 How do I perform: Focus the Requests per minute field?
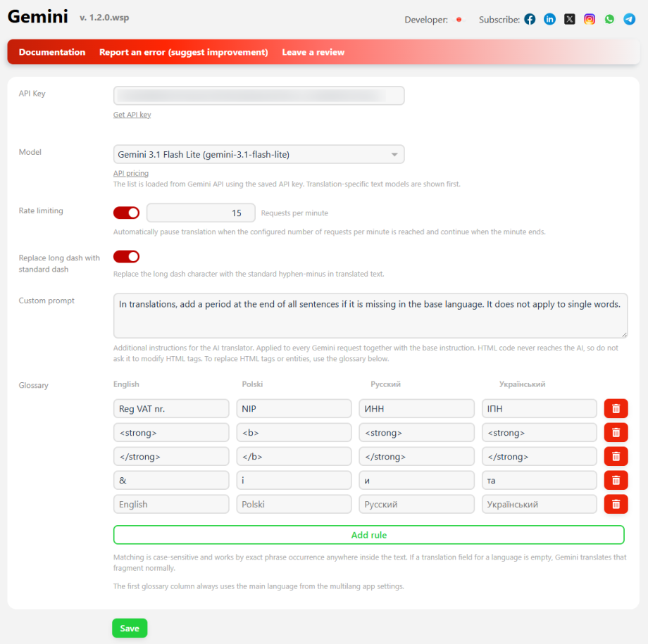201,213
